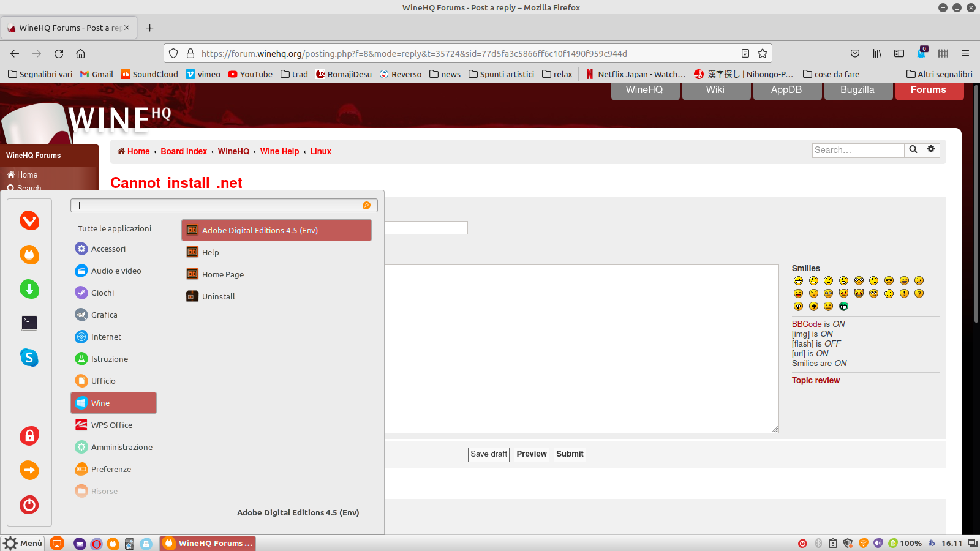The height and width of the screenshot is (551, 980).
Task: Switch to the Bugzilla top tab
Action: pos(858,90)
